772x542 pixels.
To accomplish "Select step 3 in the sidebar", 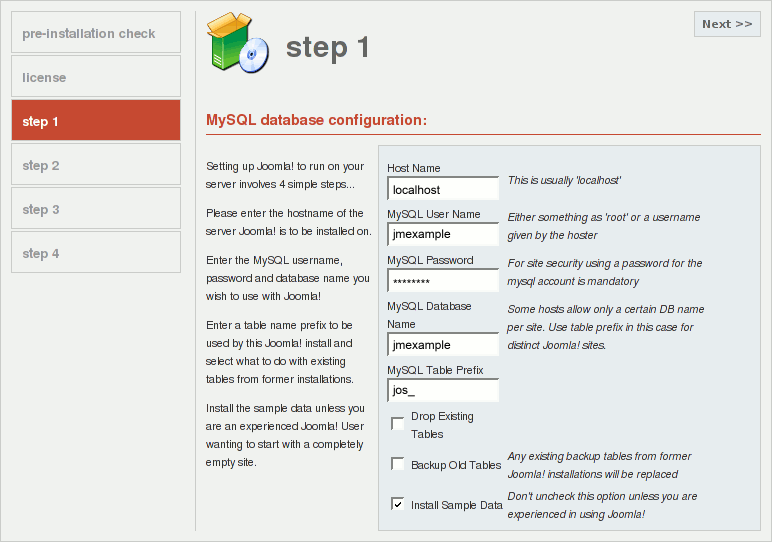I will coord(96,208).
